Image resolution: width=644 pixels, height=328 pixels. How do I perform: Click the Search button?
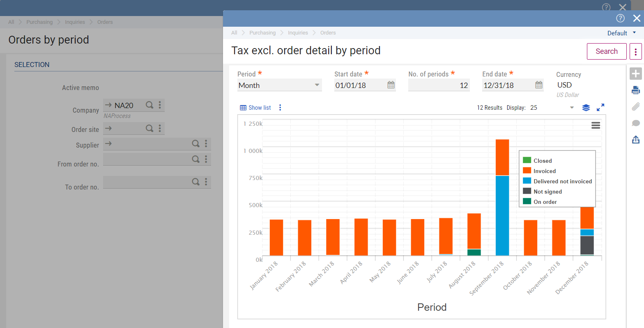click(x=606, y=51)
